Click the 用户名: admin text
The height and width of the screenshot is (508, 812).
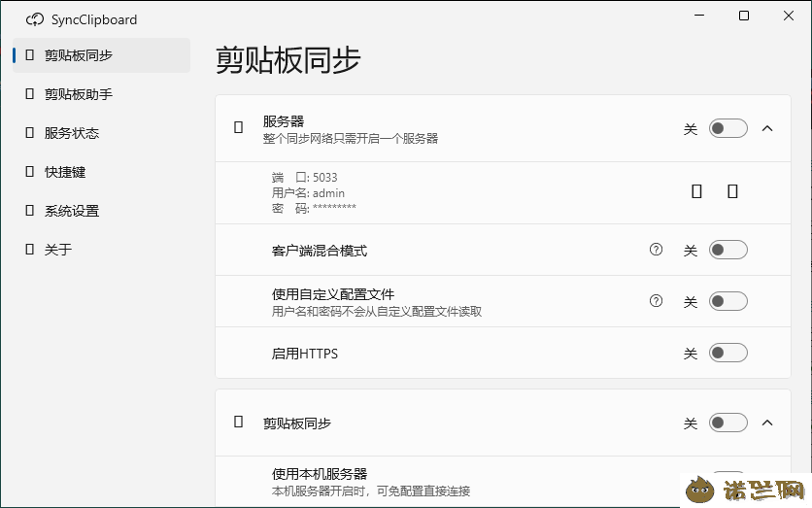308,193
